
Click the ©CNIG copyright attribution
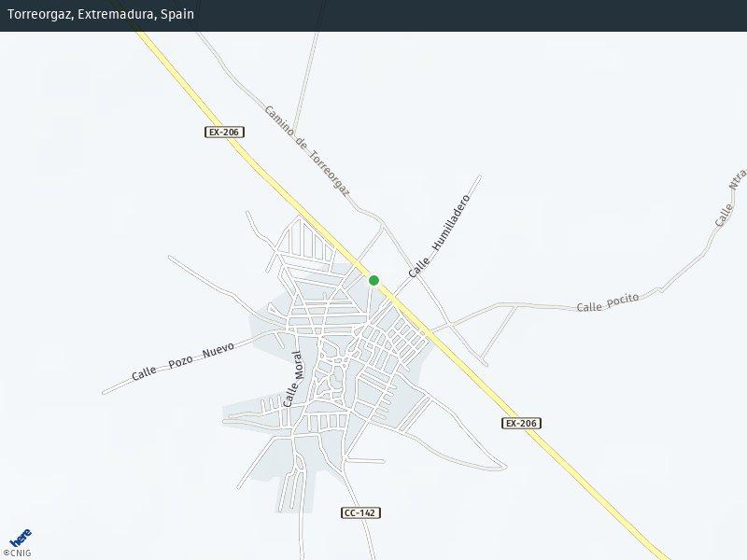click(16, 553)
